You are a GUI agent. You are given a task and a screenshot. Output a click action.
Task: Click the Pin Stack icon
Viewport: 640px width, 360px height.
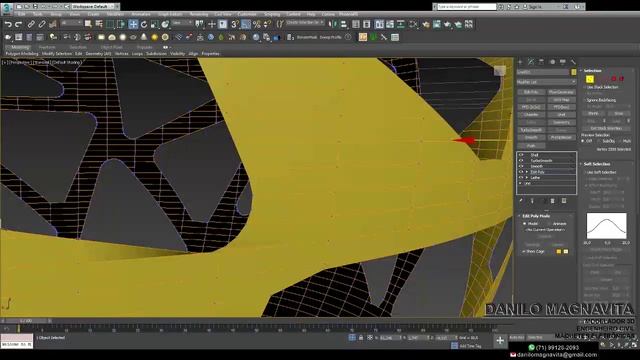(521, 201)
